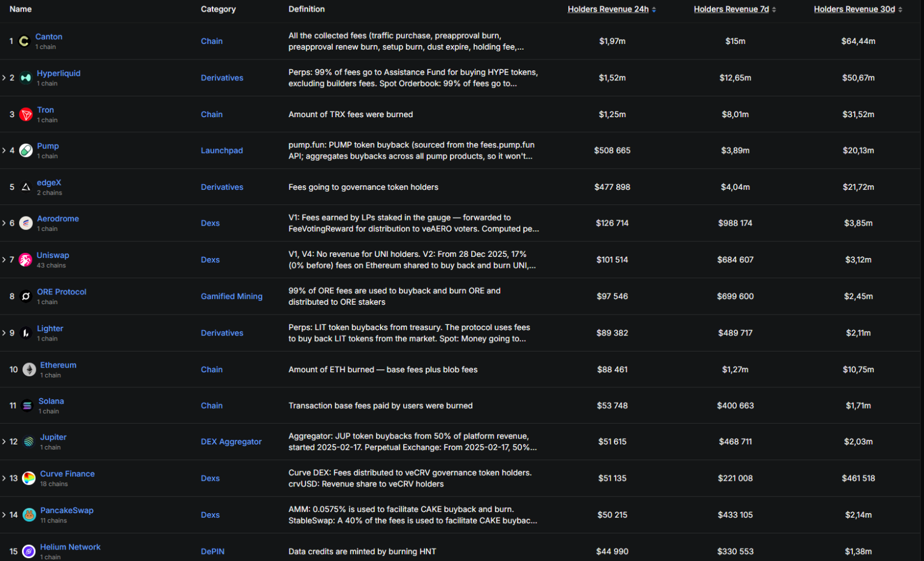Open the Gamified Mining category link

point(232,296)
